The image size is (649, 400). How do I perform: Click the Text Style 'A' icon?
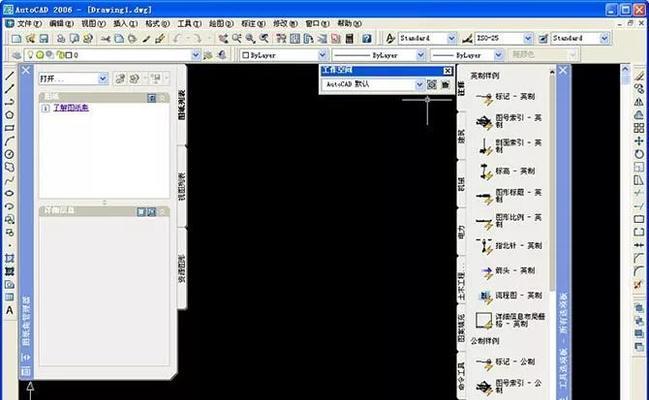[390, 39]
